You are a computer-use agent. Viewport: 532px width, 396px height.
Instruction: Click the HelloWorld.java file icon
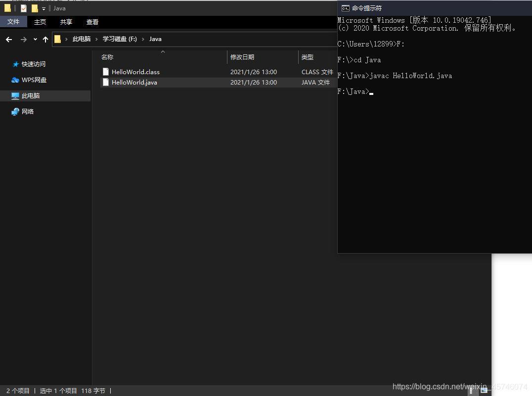tap(106, 82)
